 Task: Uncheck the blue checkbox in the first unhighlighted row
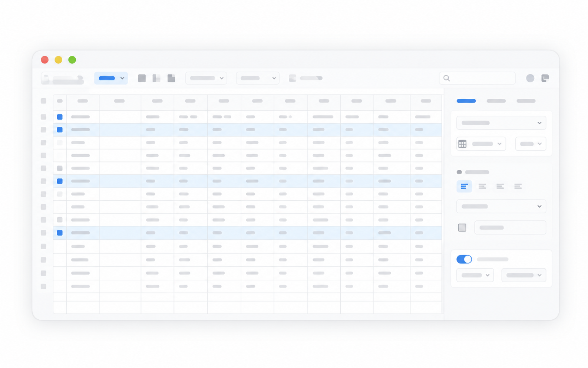click(x=60, y=117)
